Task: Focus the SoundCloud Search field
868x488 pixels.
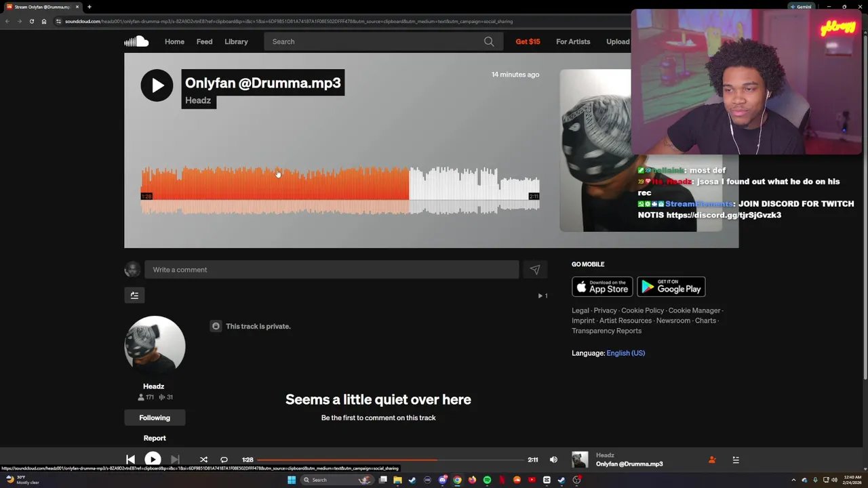Action: tap(382, 41)
